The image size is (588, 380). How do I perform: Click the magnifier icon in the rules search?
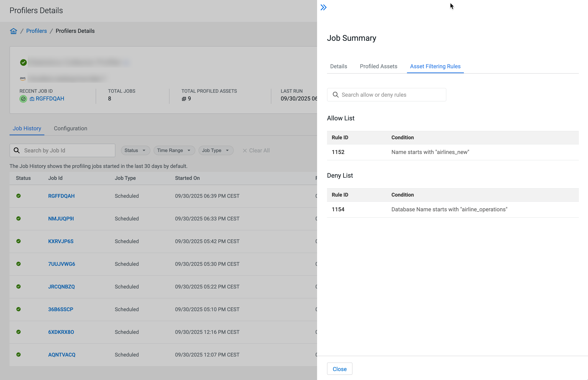tap(335, 95)
